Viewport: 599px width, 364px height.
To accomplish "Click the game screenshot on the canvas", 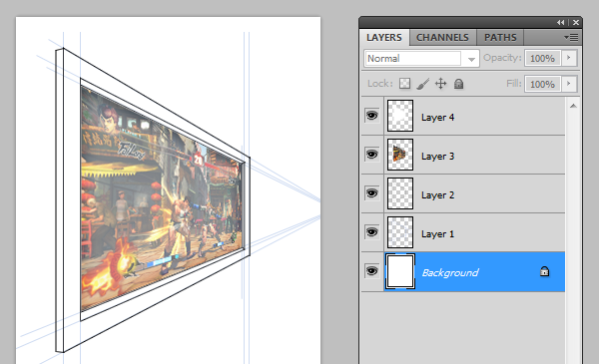I will point(162,198).
